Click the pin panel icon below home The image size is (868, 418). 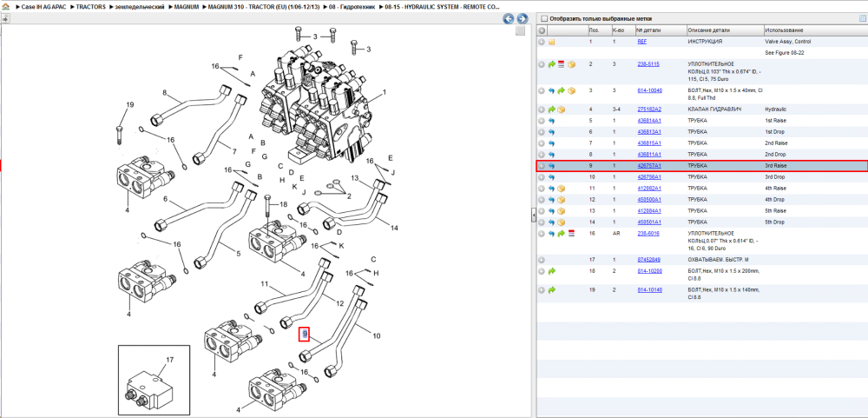[5, 18]
